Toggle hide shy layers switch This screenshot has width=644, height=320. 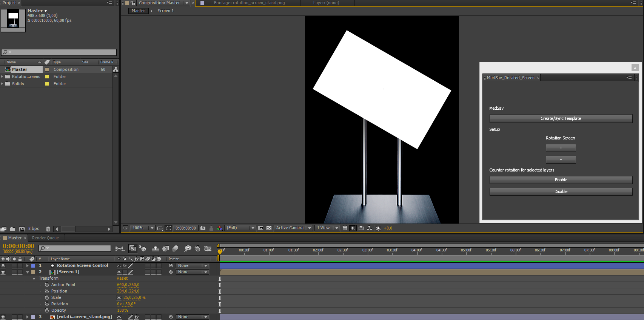pos(155,248)
